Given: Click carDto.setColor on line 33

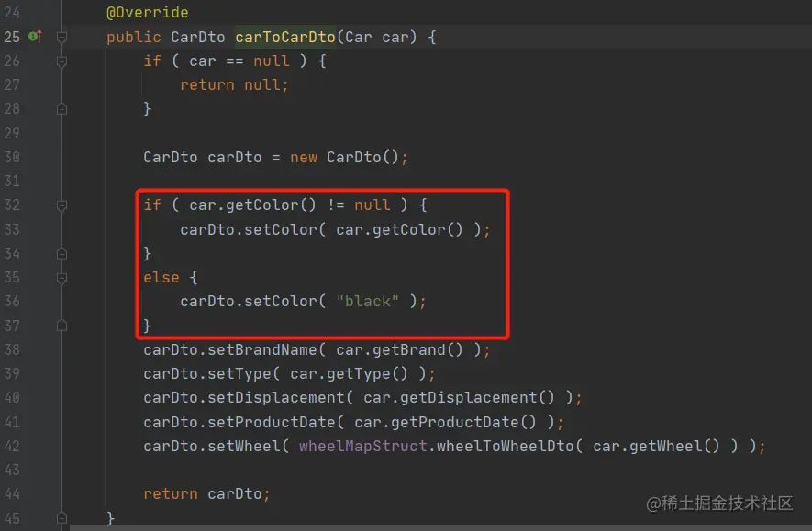Looking at the screenshot, I should [x=248, y=229].
